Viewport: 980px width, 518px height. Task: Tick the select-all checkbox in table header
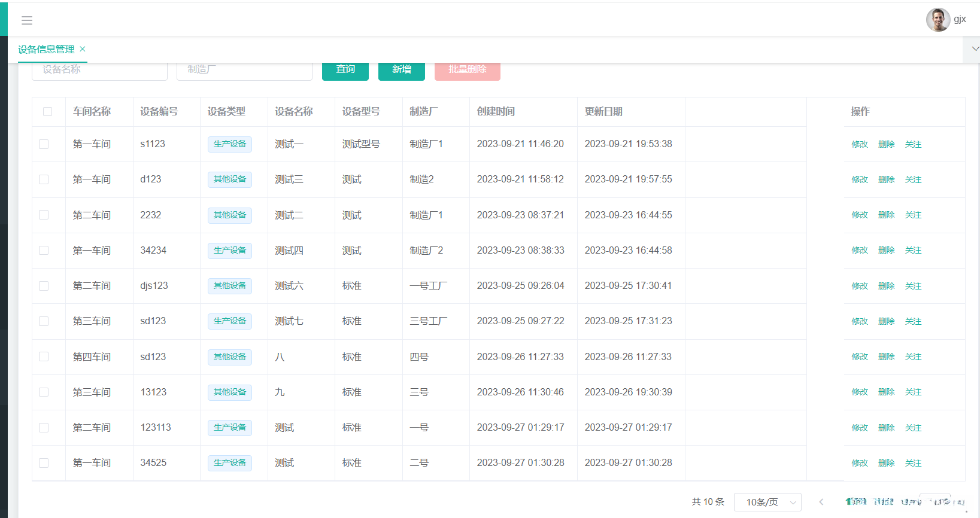click(48, 112)
